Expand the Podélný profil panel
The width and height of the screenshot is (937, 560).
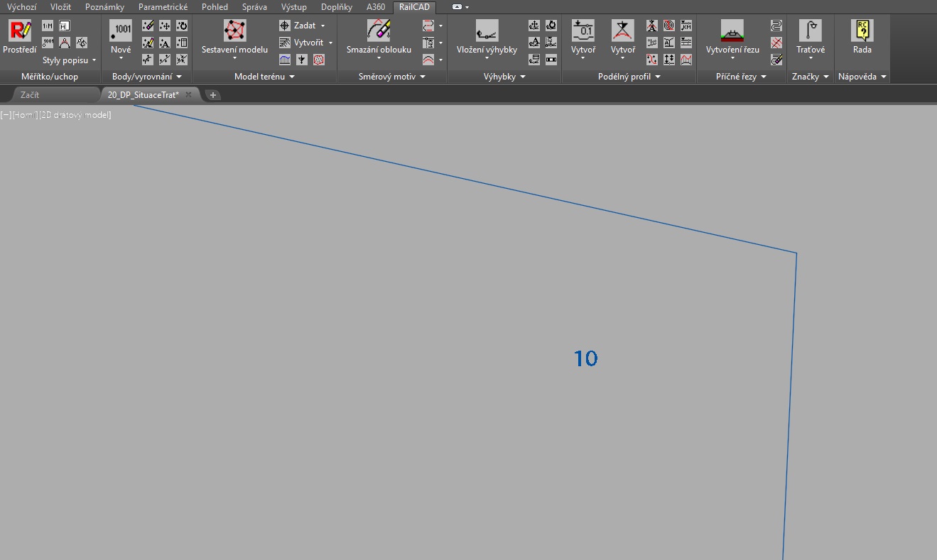coord(629,77)
